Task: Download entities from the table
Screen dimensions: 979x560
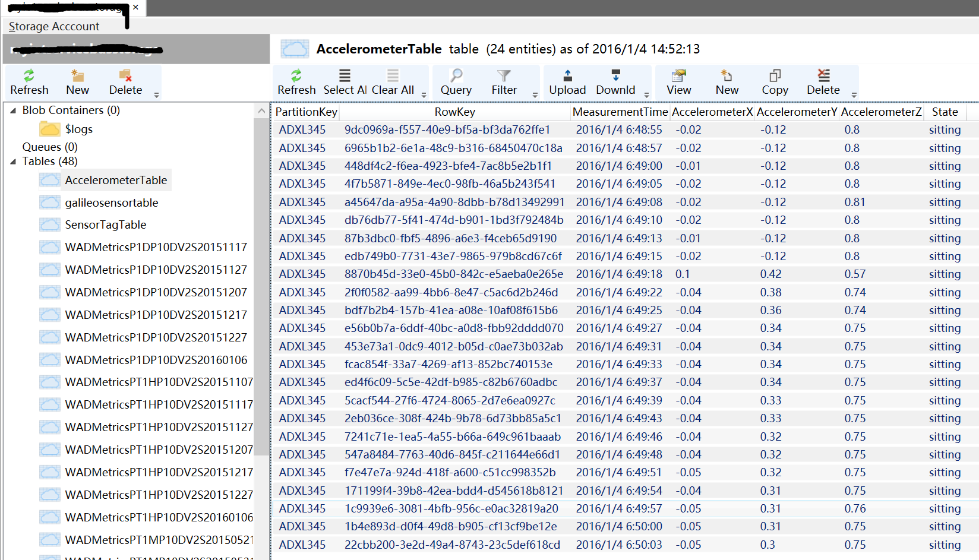Action: click(615, 82)
